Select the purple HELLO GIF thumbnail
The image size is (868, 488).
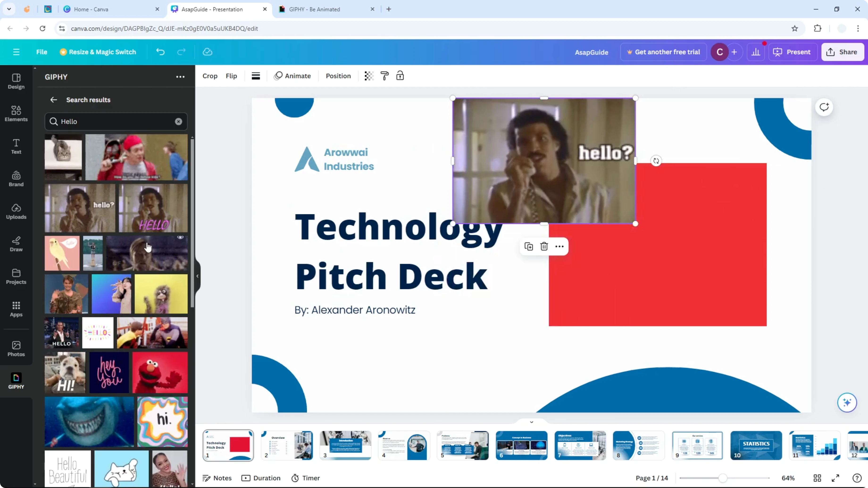coord(153,208)
